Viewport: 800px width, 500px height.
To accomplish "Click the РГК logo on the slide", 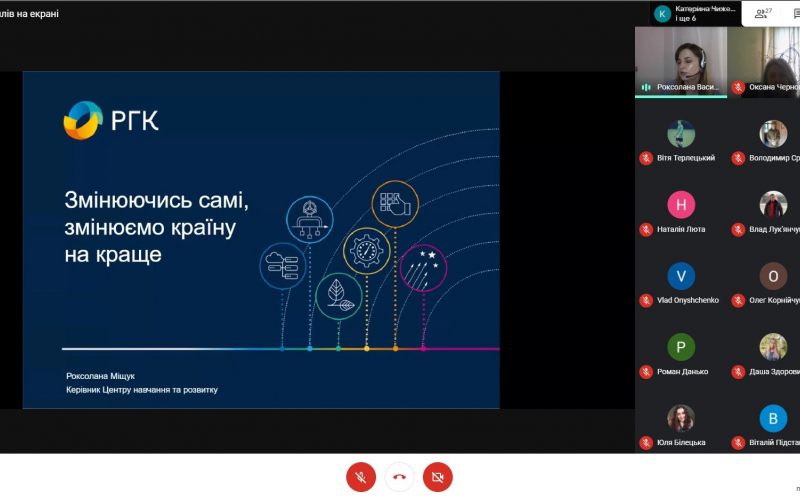I will pyautogui.click(x=111, y=120).
